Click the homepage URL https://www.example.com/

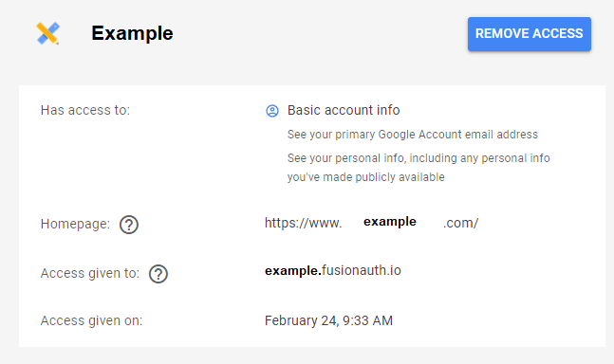coord(371,223)
